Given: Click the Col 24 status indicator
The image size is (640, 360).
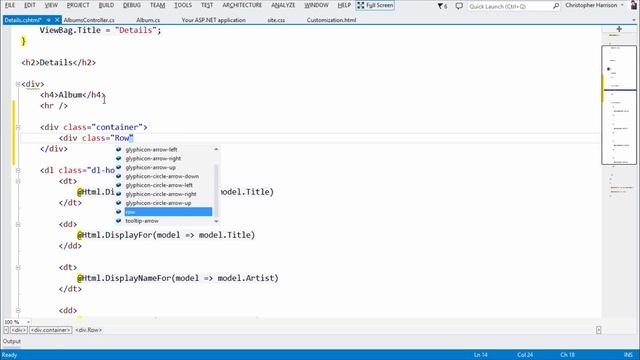Looking at the screenshot, I should (525, 355).
